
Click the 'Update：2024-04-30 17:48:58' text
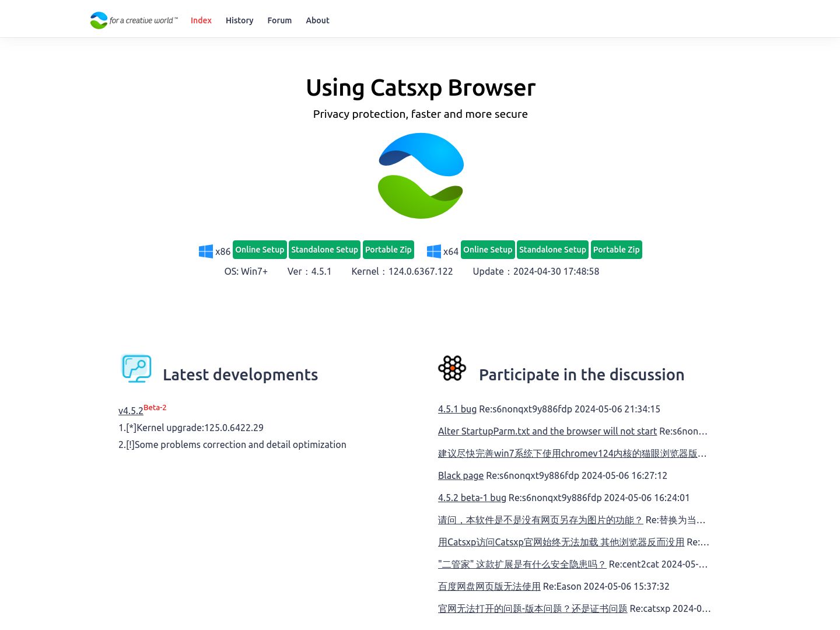tap(536, 271)
